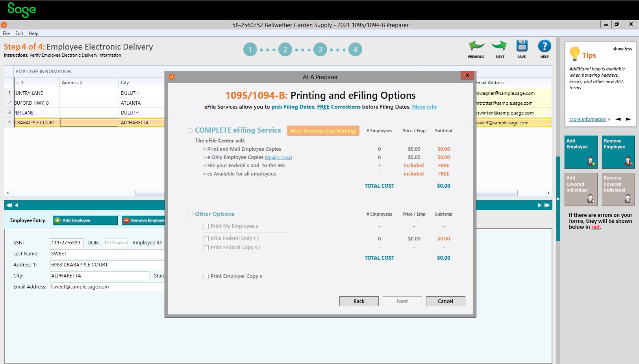Show next tip arrow
This screenshot has height=364, width=639.
pos(628,119)
